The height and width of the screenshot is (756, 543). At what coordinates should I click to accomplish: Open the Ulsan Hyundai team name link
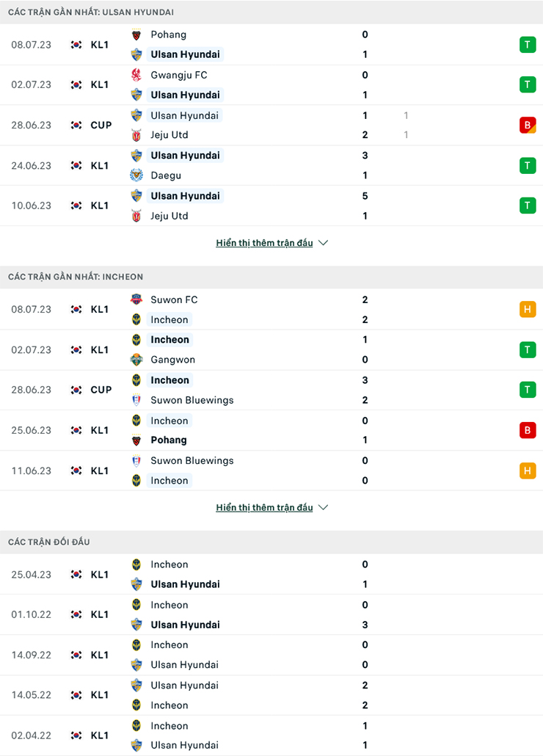point(186,54)
